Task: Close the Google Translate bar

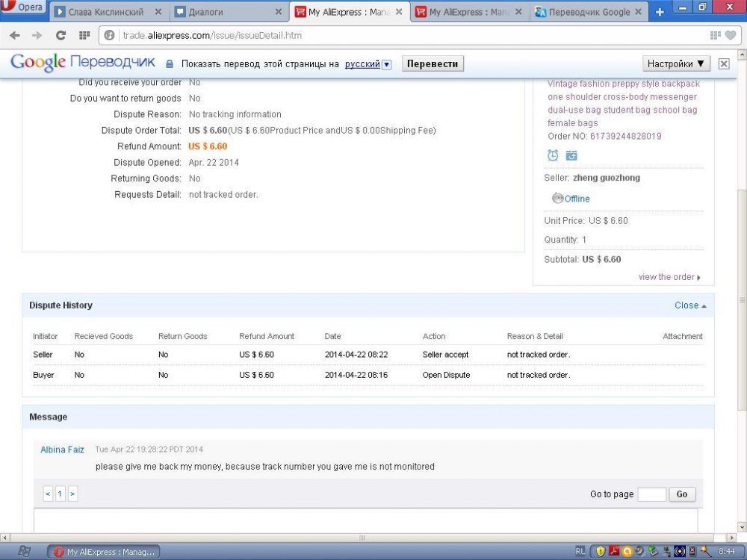Action: (x=724, y=64)
